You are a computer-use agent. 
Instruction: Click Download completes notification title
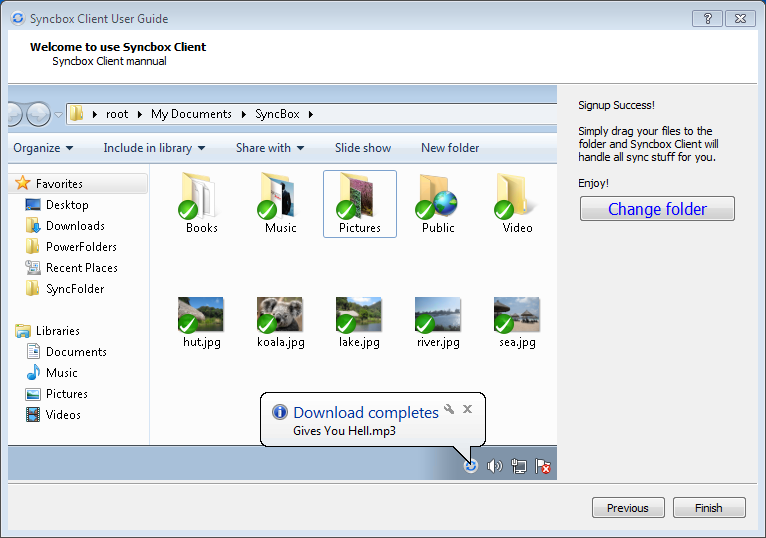point(366,412)
